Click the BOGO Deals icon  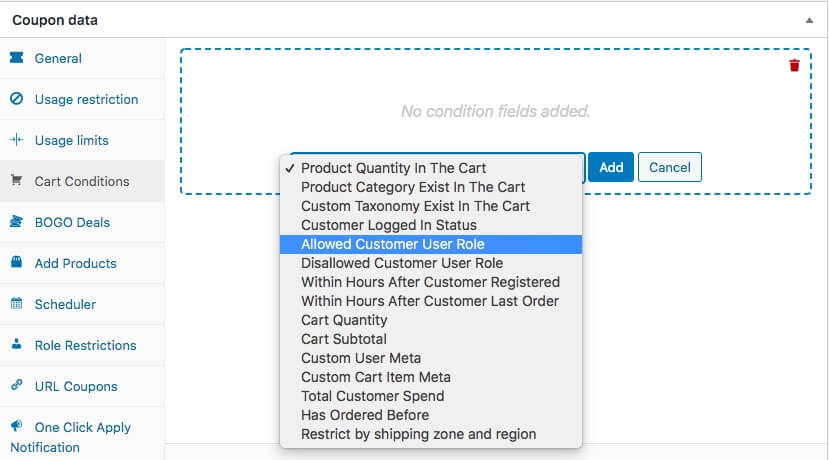coord(16,221)
